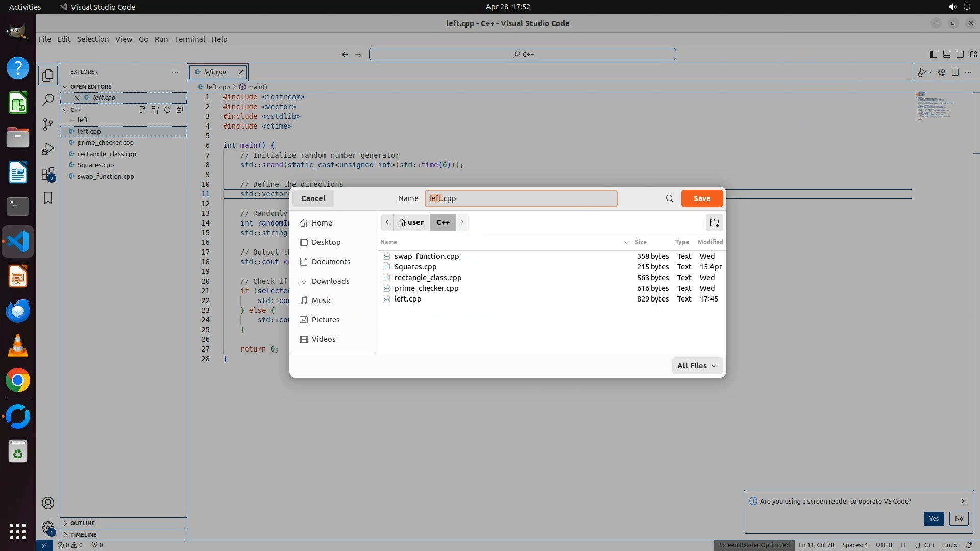Screen dimensions: 980x551
Task: Open the Search view in activity bar
Action: pyautogui.click(x=48, y=100)
